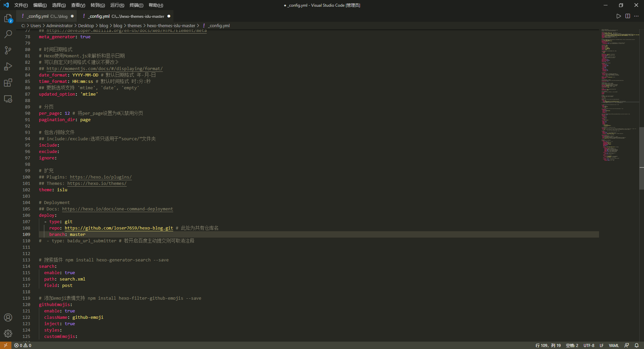Click the 'time_format' key on line 85

[x=53, y=82]
